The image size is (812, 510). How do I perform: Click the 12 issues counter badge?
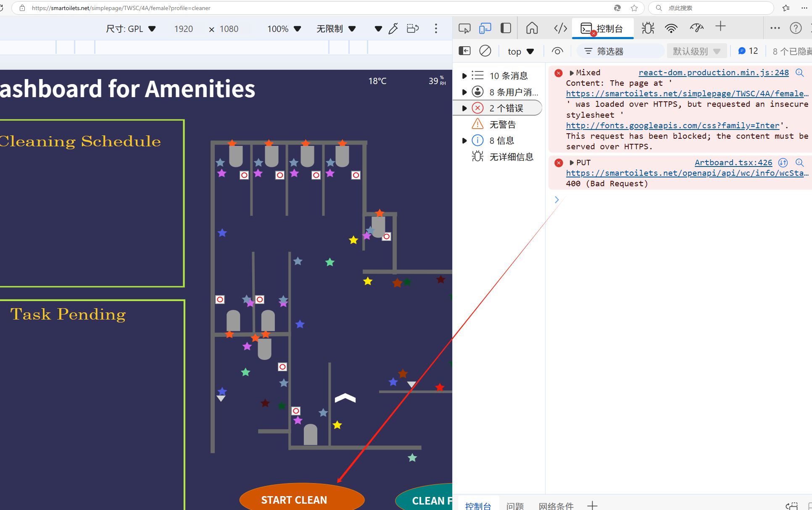click(748, 51)
